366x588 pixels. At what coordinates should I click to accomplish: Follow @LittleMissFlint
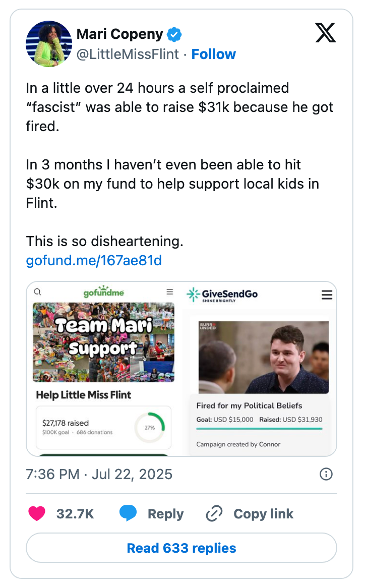pyautogui.click(x=214, y=54)
